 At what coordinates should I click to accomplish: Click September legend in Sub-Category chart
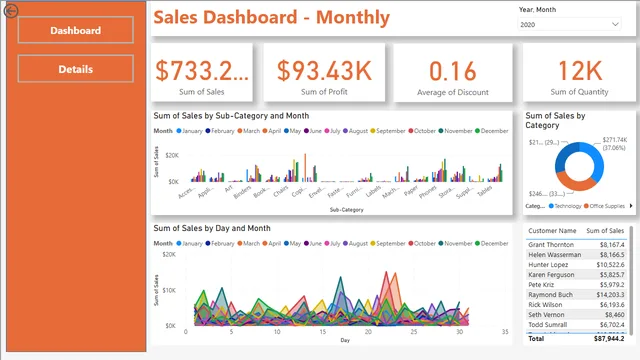coord(388,131)
